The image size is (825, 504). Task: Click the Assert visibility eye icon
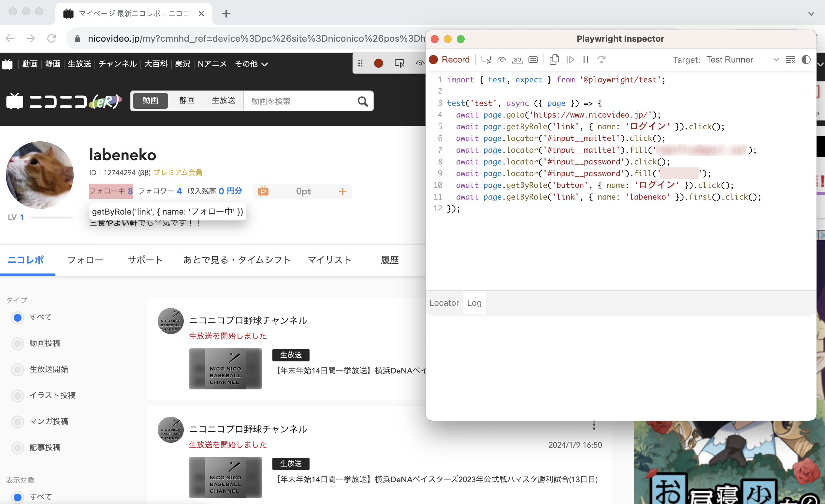click(501, 60)
